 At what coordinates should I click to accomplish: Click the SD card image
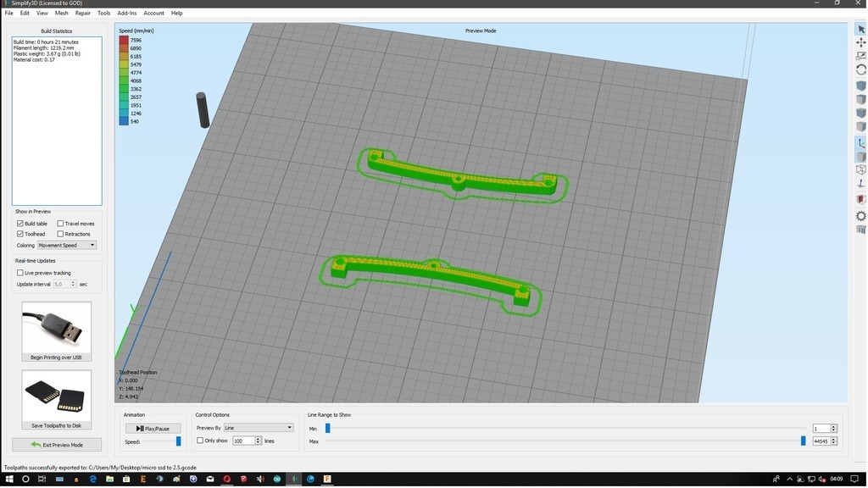(57, 396)
